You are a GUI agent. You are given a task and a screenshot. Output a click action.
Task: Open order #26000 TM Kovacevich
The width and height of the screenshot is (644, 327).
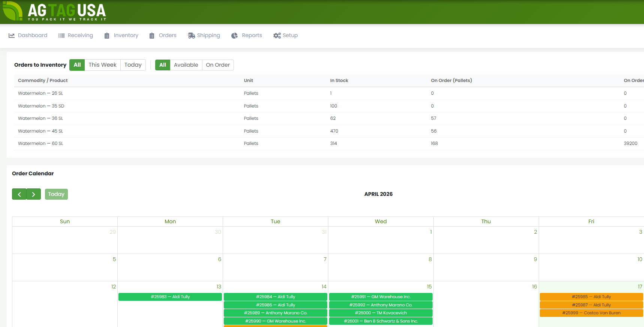tap(381, 313)
